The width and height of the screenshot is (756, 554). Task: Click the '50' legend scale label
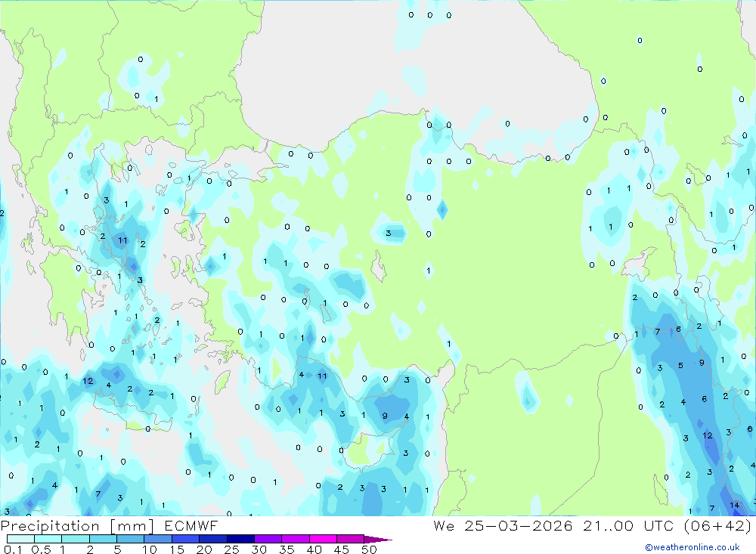click(369, 549)
